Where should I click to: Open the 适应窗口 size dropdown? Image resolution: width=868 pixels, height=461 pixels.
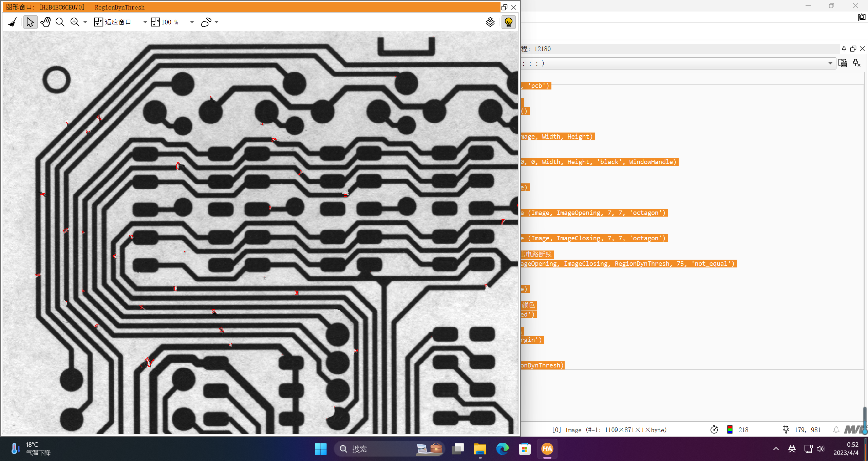(145, 22)
